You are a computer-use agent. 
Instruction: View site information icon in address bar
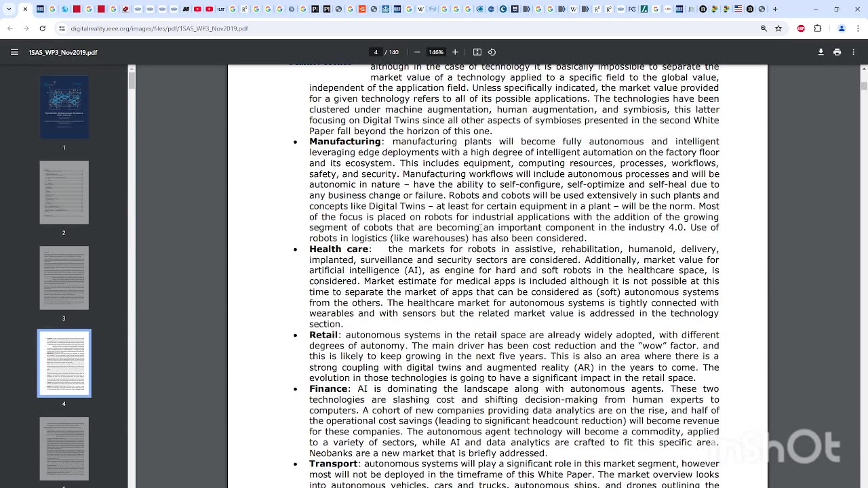click(62, 28)
